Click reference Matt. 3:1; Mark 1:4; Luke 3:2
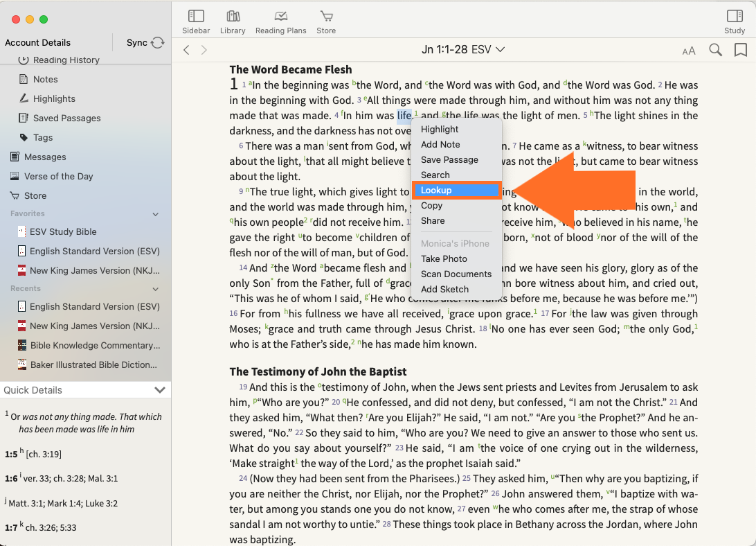Screen dimensions: 756x546 pos(63,504)
